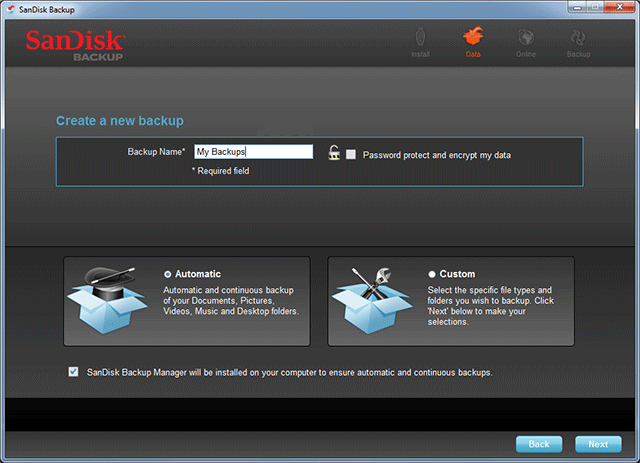This screenshot has height=463, width=640.
Task: Go back with the Back button
Action: [x=539, y=444]
